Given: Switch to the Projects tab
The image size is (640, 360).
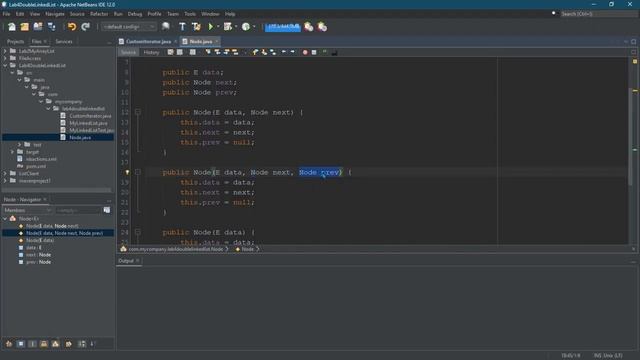Looking at the screenshot, I should (x=16, y=42).
